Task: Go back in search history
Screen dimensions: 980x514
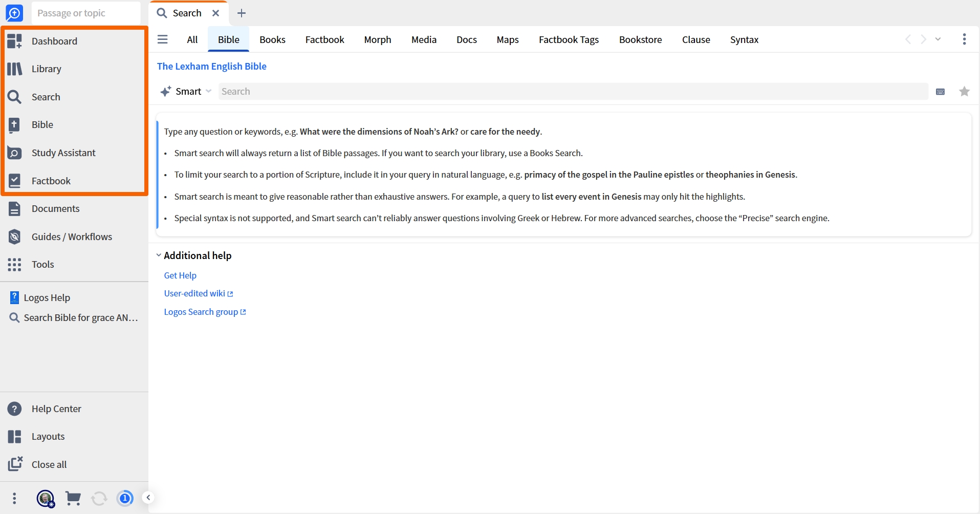Action: pos(908,39)
